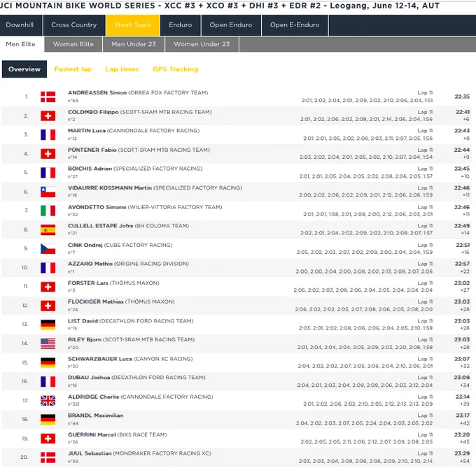Click Swiss flag next to Colombo Filippo
Viewport: 476px width, 468px height.
(48, 116)
